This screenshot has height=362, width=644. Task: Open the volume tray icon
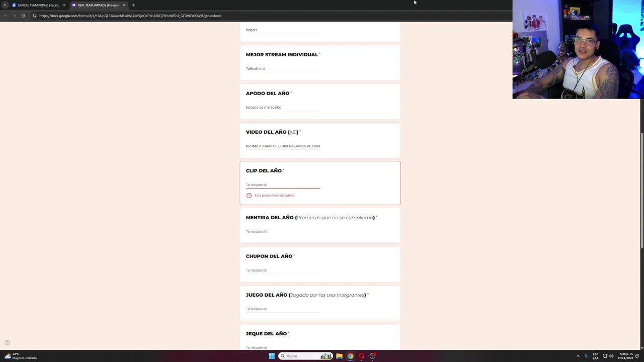tap(611, 356)
